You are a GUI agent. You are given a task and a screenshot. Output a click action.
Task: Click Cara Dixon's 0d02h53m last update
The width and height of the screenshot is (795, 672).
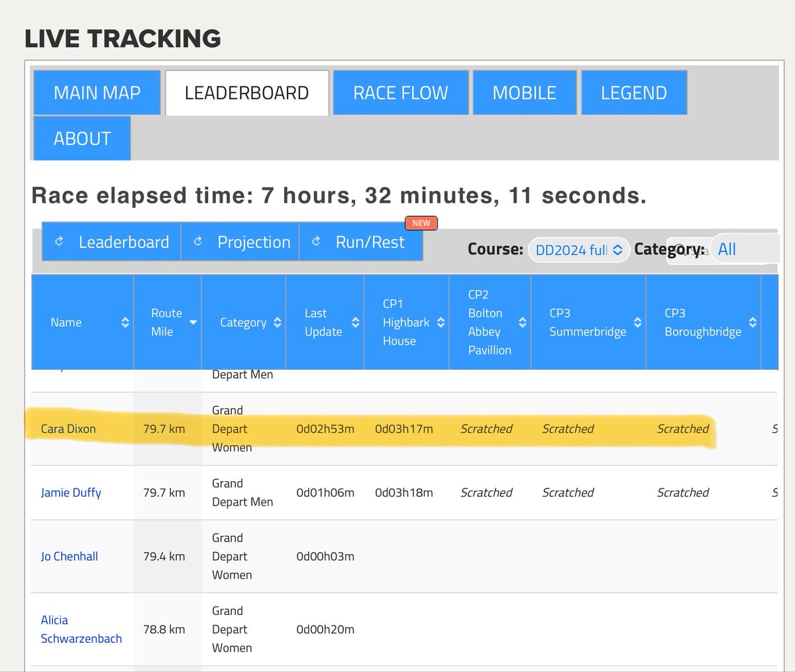click(325, 429)
